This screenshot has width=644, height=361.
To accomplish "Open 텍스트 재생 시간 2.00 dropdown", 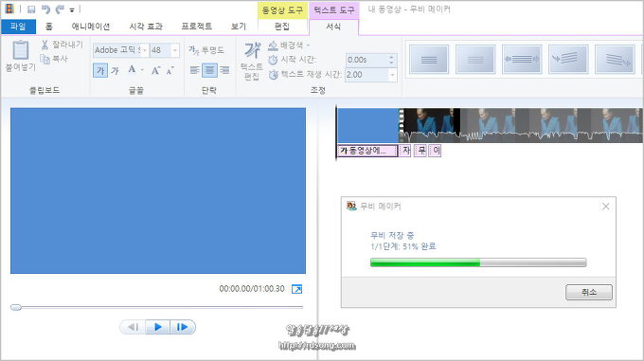I will (x=392, y=75).
